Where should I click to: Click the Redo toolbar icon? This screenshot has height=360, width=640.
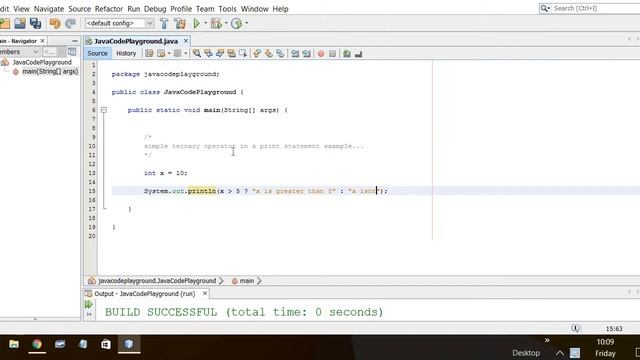(70, 23)
